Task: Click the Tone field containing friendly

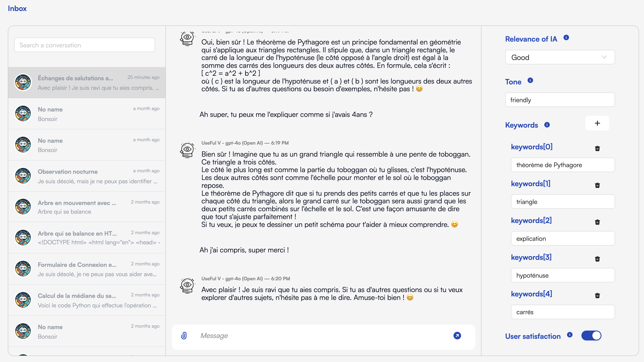Action: pyautogui.click(x=560, y=100)
